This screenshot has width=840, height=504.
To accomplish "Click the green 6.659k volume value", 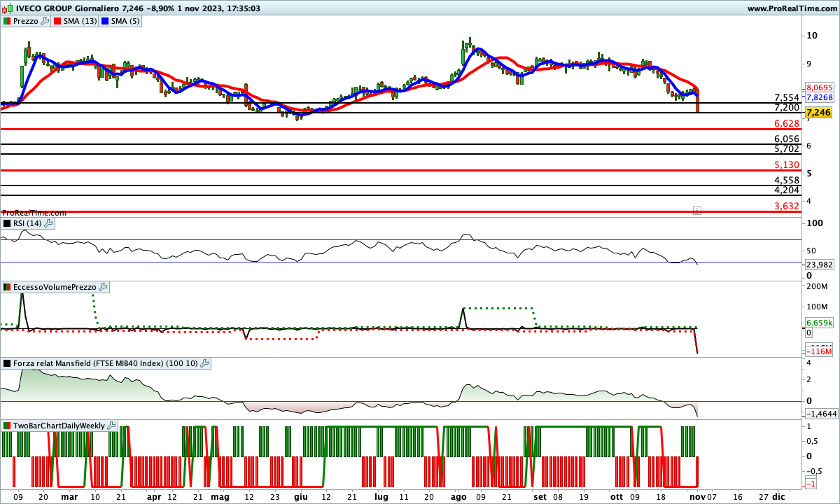I will pos(819,323).
